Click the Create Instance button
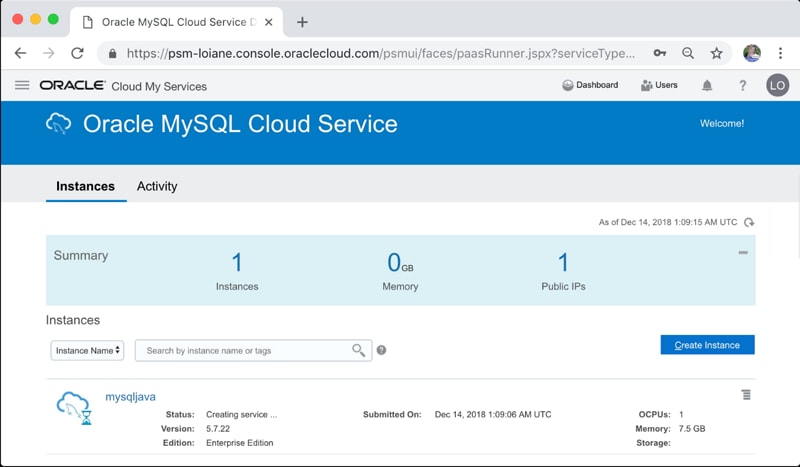Image resolution: width=800 pixels, height=467 pixels. 707,345
